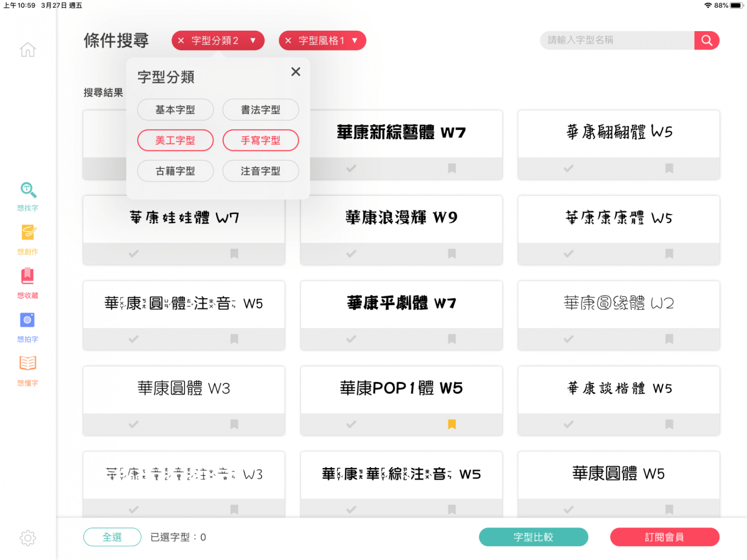Bookmark 華康浪漫輝 W9
The height and width of the screenshot is (560, 747).
point(452,253)
